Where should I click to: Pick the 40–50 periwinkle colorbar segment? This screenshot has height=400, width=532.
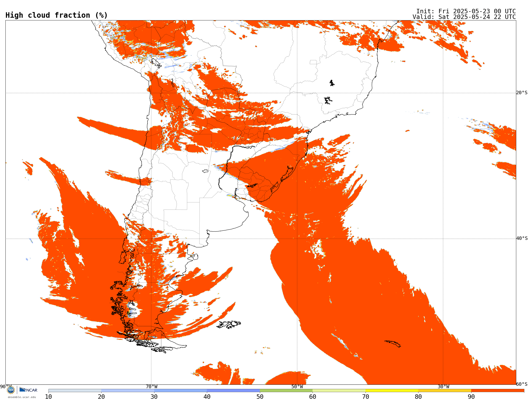pyautogui.click(x=233, y=391)
